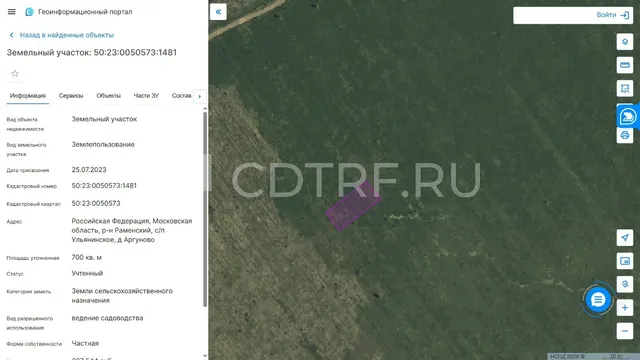Click Назад в найденные объекты link
The width and height of the screenshot is (640, 360).
click(67, 35)
